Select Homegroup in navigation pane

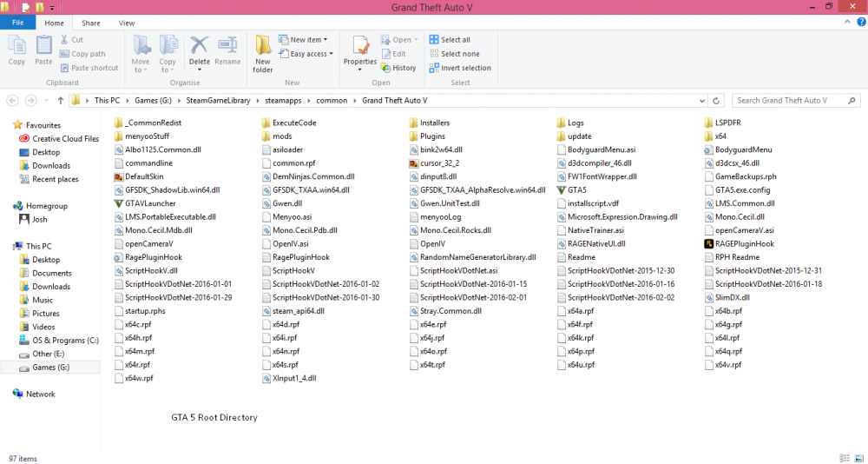pyautogui.click(x=41, y=206)
